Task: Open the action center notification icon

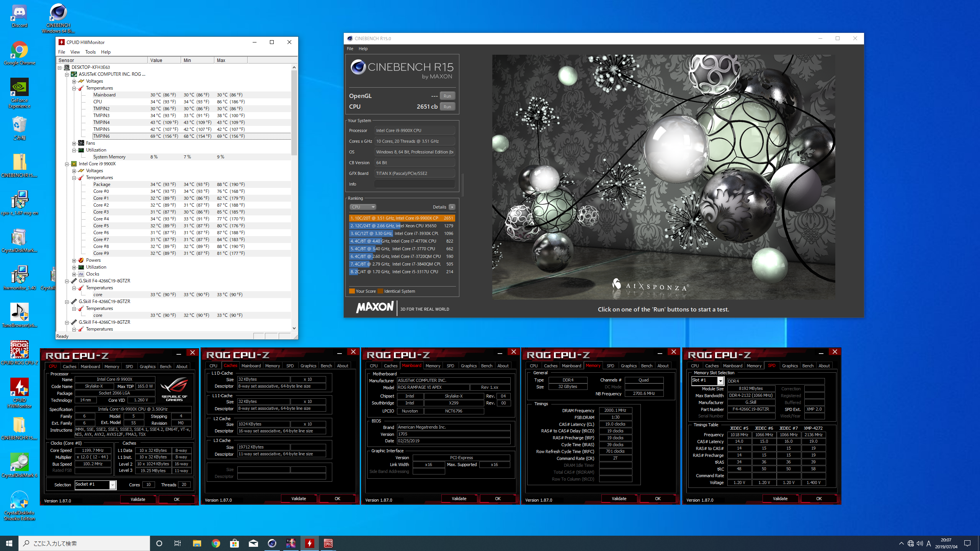Action: pyautogui.click(x=967, y=543)
